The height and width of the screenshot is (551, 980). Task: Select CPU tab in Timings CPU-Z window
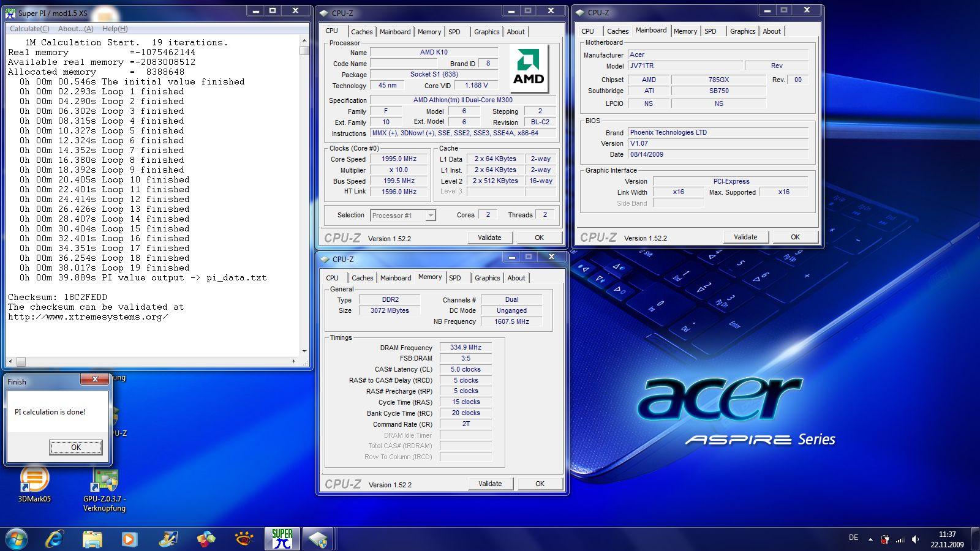(x=333, y=278)
